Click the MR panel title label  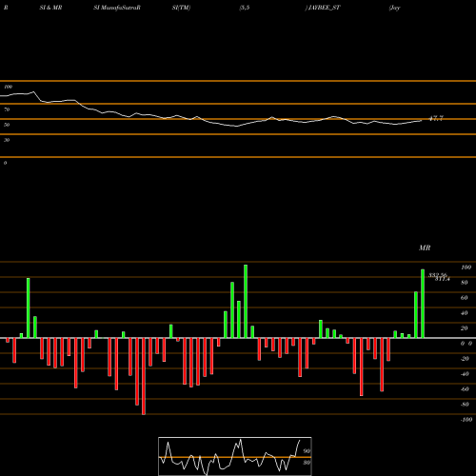425,248
